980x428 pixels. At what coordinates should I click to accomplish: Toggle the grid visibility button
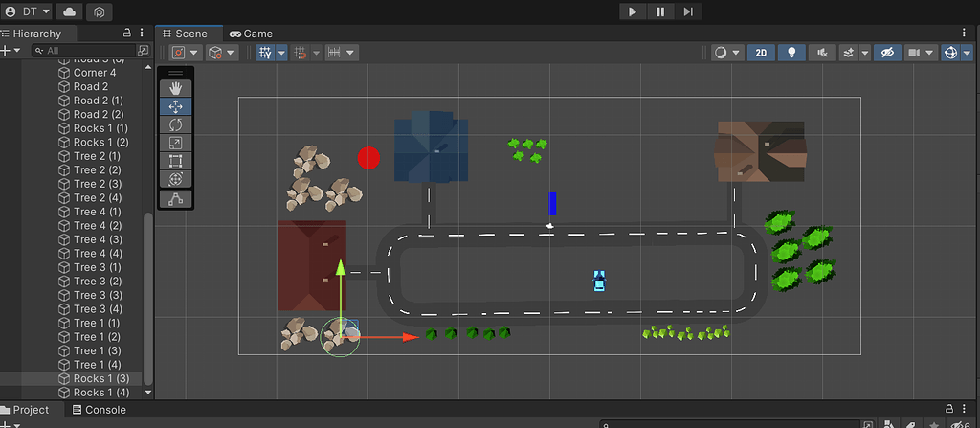[x=265, y=54]
